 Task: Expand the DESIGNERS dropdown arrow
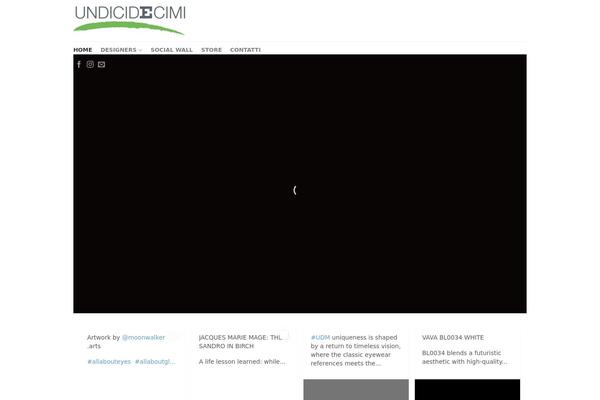pyautogui.click(x=140, y=50)
